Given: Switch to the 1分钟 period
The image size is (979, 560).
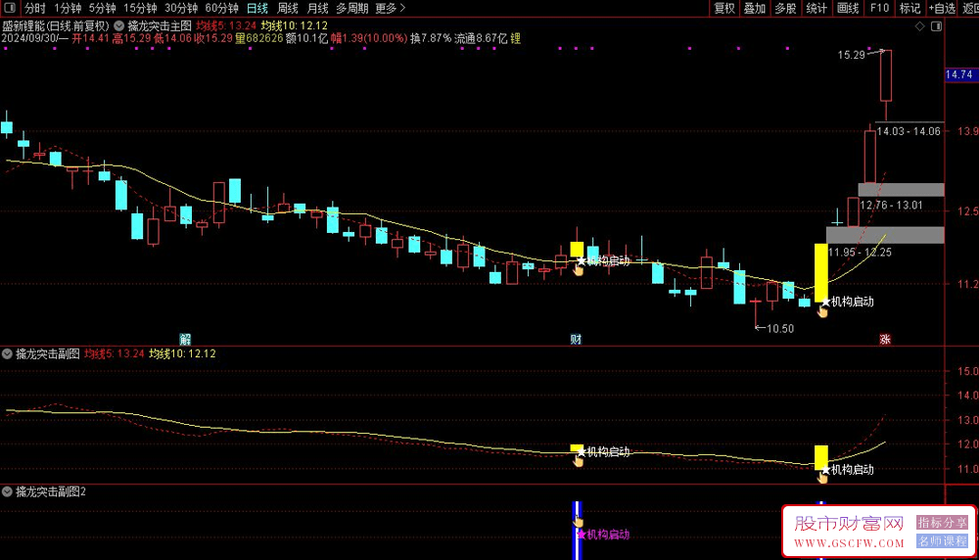Looking at the screenshot, I should (68, 8).
